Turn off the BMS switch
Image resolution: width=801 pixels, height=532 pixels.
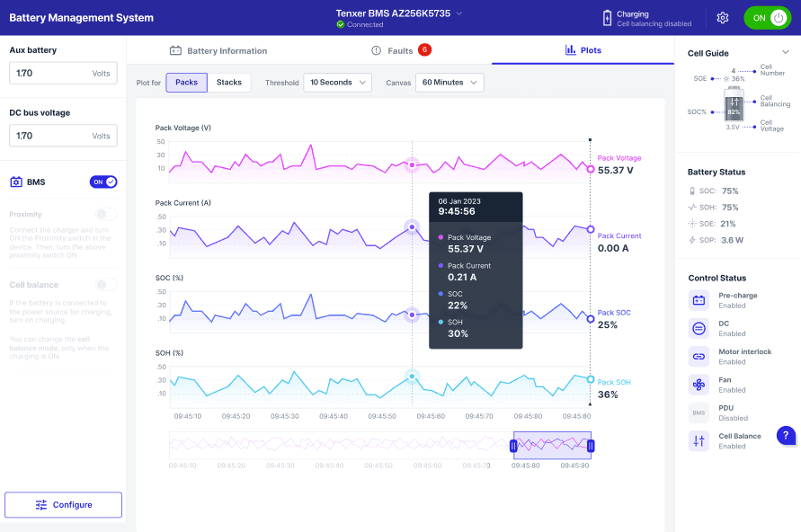(x=103, y=182)
